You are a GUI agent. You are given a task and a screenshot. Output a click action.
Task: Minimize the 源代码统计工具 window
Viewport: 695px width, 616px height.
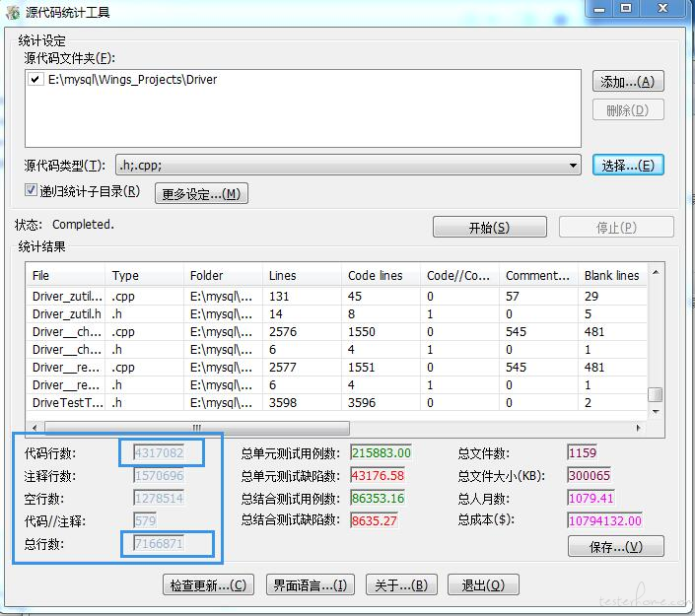coord(599,9)
